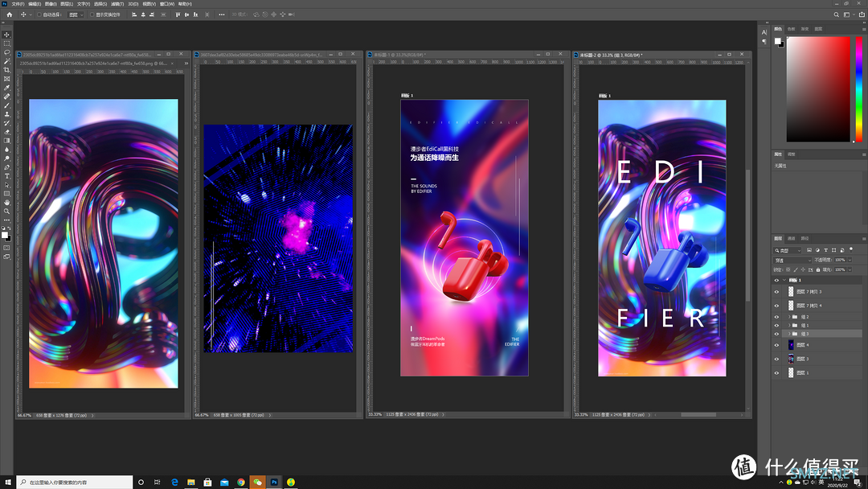Screen dimensions: 868x489
Task: Select the Eyedropper tool
Action: pyautogui.click(x=6, y=88)
